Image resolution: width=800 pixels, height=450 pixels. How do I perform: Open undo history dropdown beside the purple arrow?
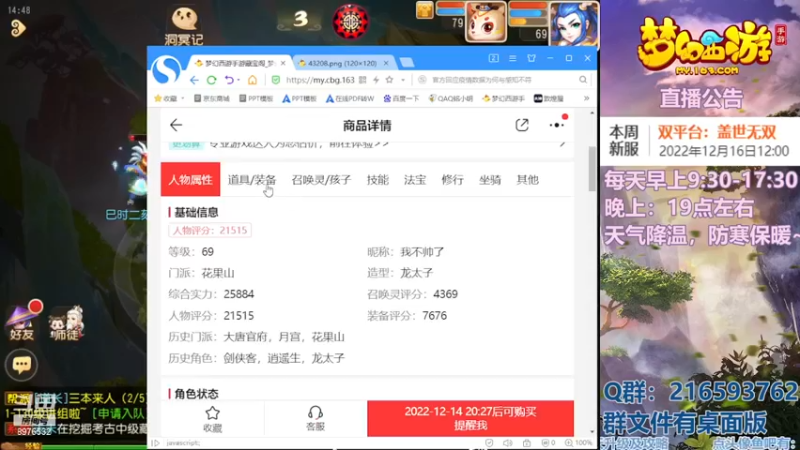tap(238, 80)
